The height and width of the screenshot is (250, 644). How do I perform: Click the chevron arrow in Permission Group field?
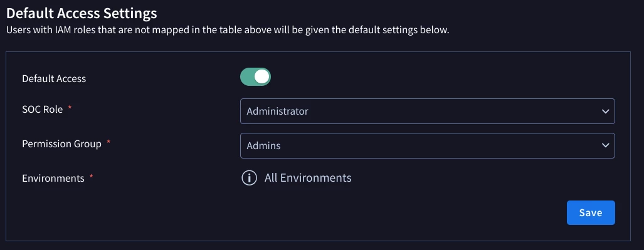pyautogui.click(x=605, y=145)
